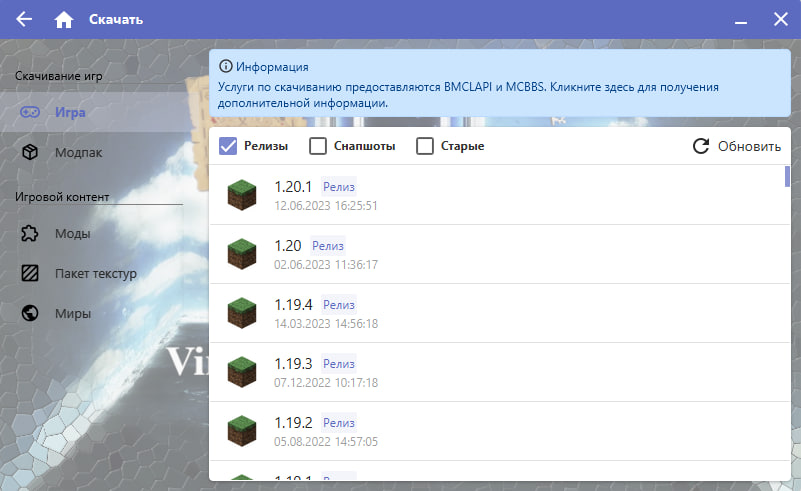801x491 pixels.
Task: Go back with the left arrow icon
Action: [24, 19]
